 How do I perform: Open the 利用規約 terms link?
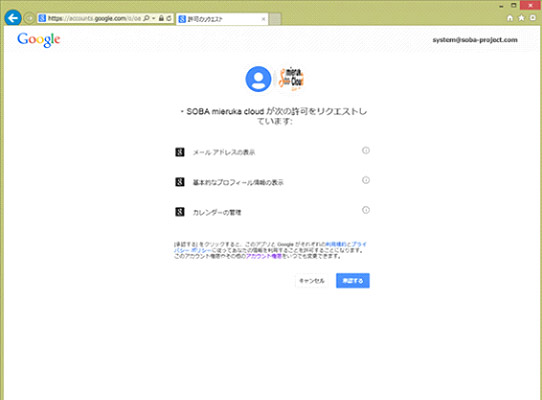(336, 244)
